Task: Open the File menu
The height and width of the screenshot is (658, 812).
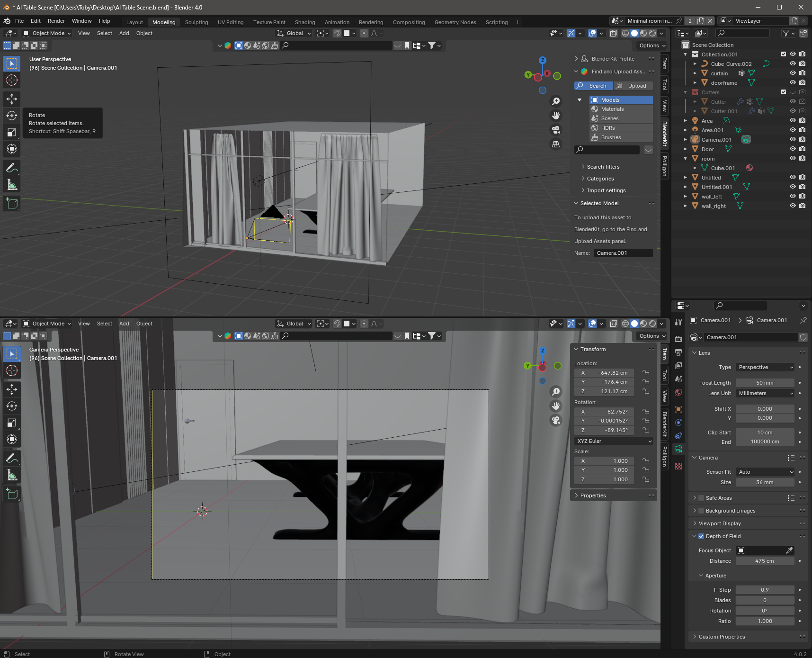Action: click(19, 21)
